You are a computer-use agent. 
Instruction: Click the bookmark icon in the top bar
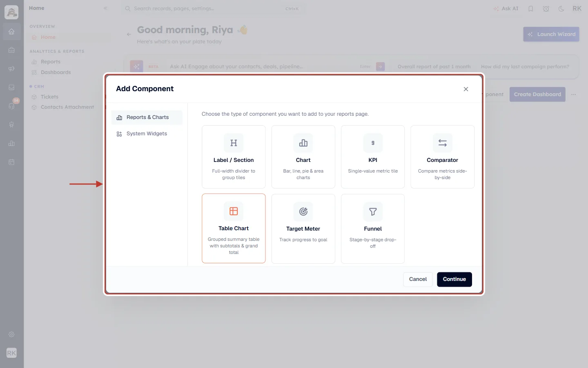point(531,9)
